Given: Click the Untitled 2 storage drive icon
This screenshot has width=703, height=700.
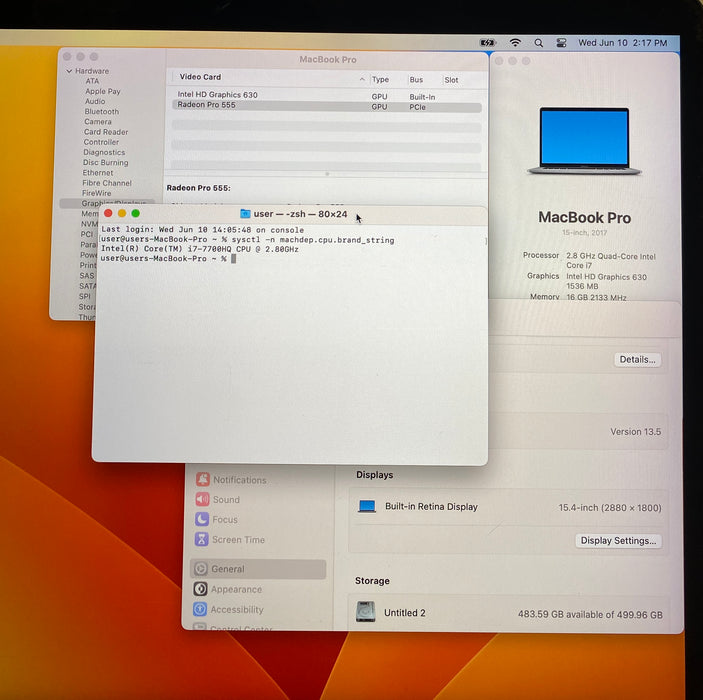Looking at the screenshot, I should click(366, 612).
